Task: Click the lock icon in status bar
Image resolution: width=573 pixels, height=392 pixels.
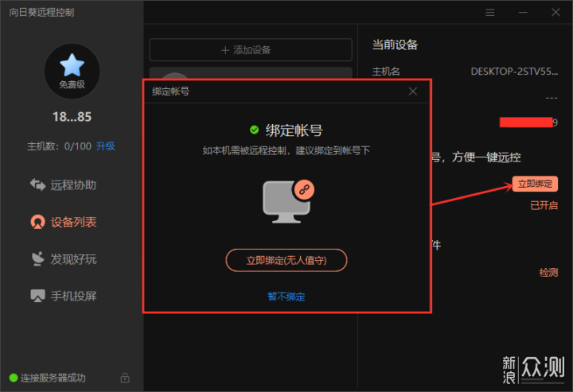Action: coord(125,378)
